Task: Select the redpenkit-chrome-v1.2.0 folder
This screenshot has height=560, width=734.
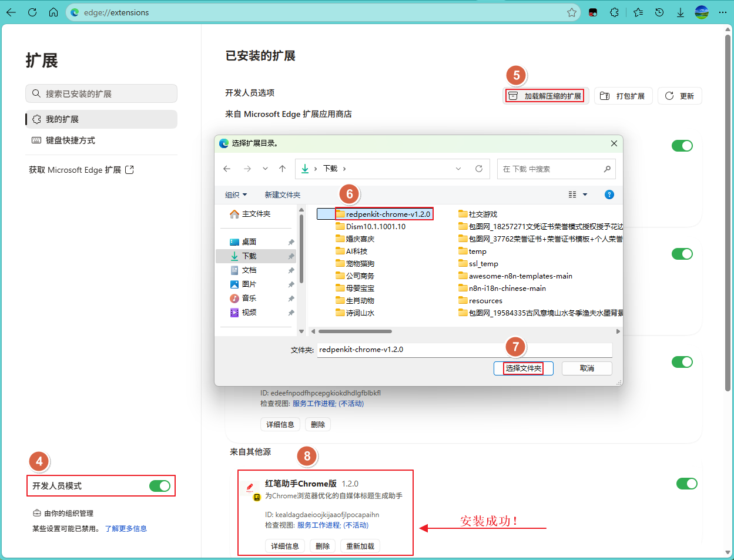Action: (384, 214)
